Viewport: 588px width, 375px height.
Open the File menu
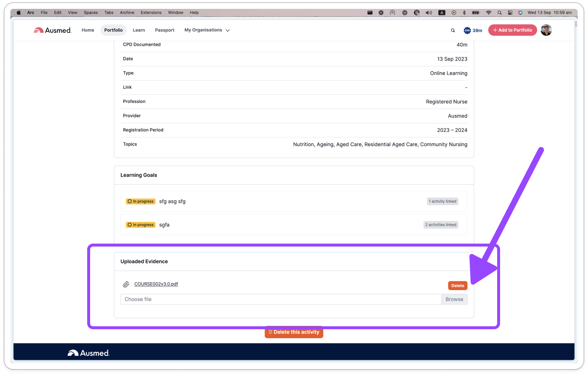[x=44, y=13]
